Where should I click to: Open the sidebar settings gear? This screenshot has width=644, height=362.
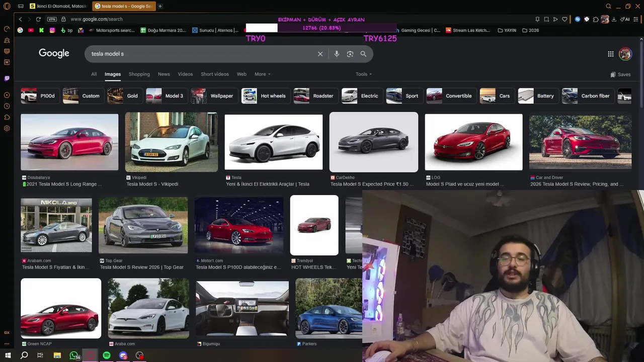(7, 128)
